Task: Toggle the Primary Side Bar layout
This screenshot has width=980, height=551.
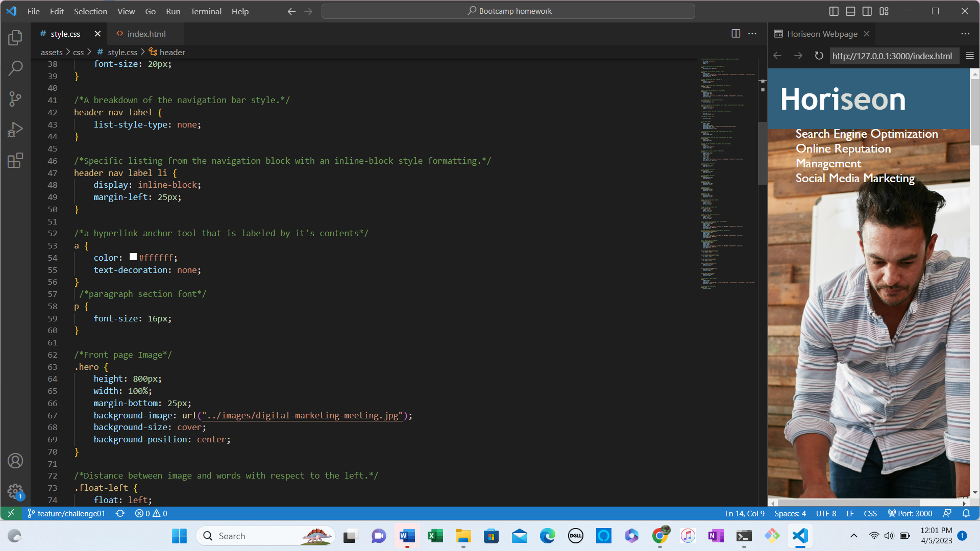Action: (833, 11)
